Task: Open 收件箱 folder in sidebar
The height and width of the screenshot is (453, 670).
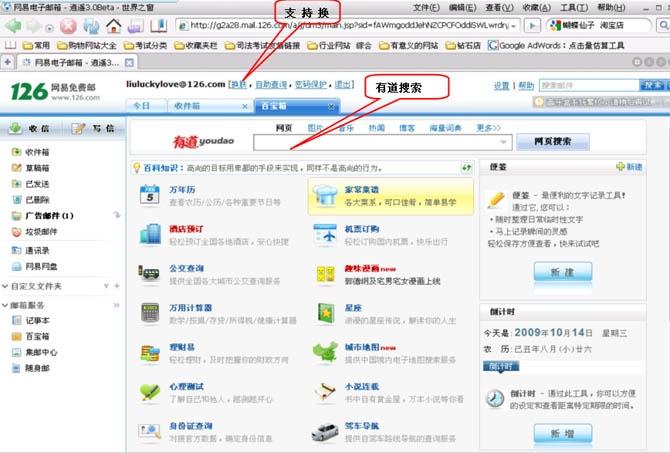Action: (x=37, y=152)
